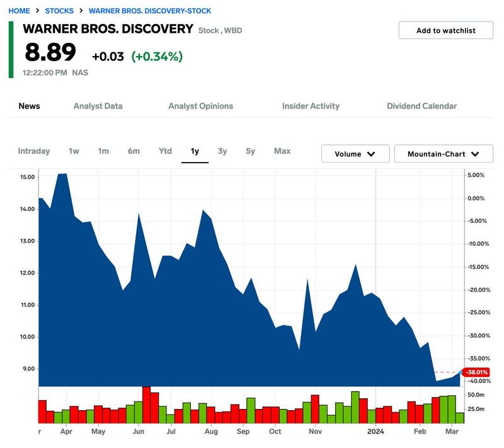Screen dimensions: 504x448
Task: Click the (+0.34%) percent change
Action: click(x=157, y=57)
